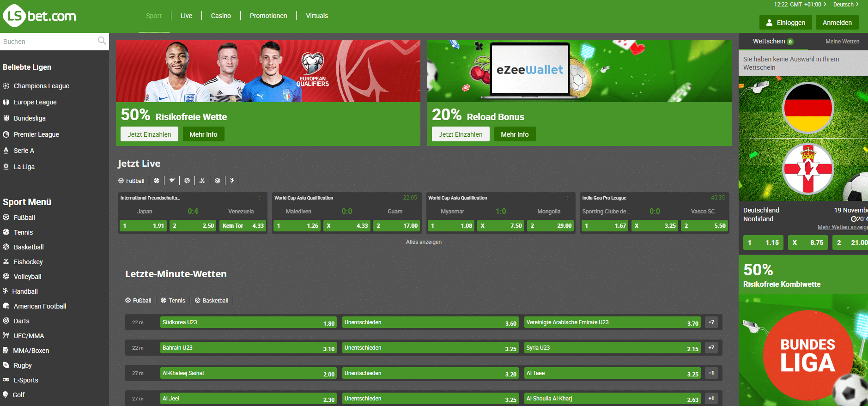Select Basketball filter in Letzte-Minute-Wetten
This screenshot has width=868, height=406.
(x=212, y=300)
